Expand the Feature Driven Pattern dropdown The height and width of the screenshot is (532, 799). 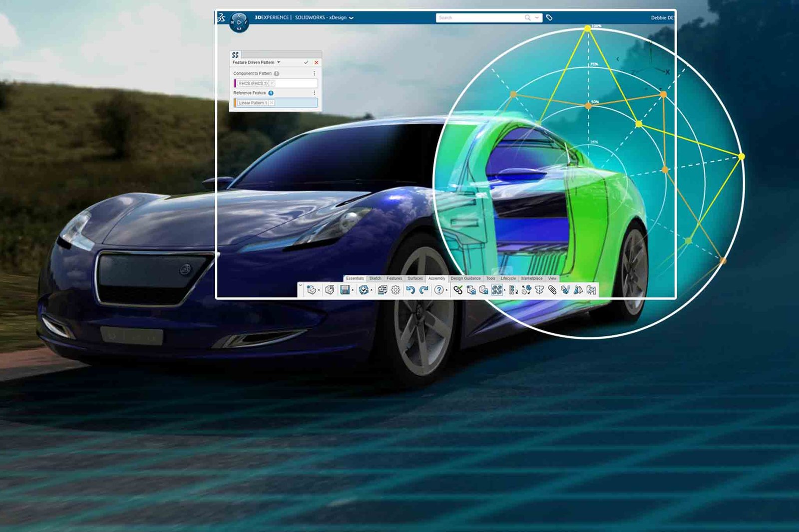coord(279,62)
